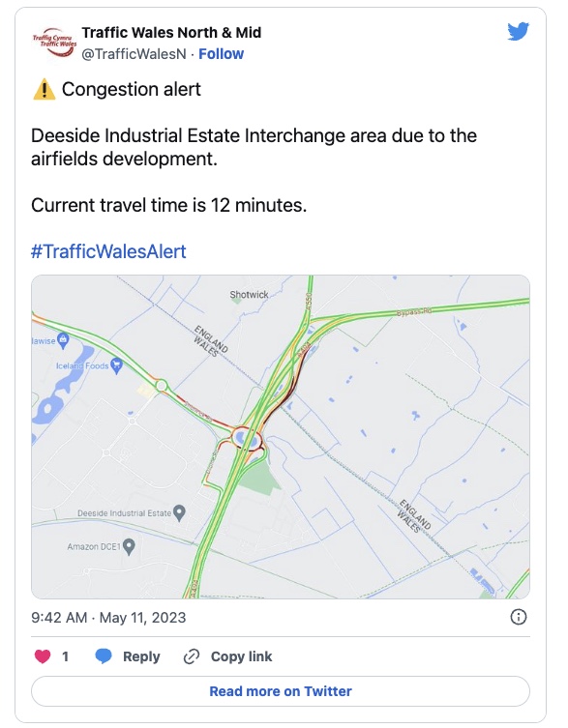
Task: Follow Traffic Wales North & Mid
Action: (221, 54)
